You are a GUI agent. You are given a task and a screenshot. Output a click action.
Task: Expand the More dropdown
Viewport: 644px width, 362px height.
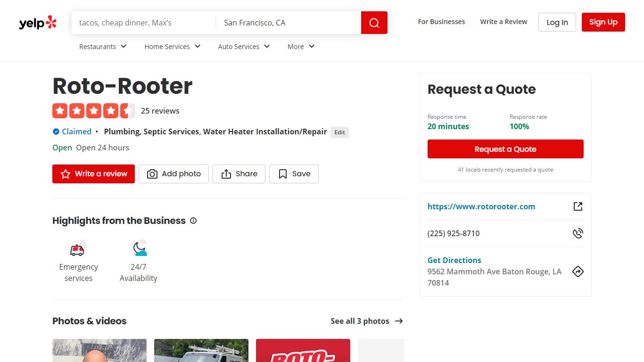(x=301, y=47)
